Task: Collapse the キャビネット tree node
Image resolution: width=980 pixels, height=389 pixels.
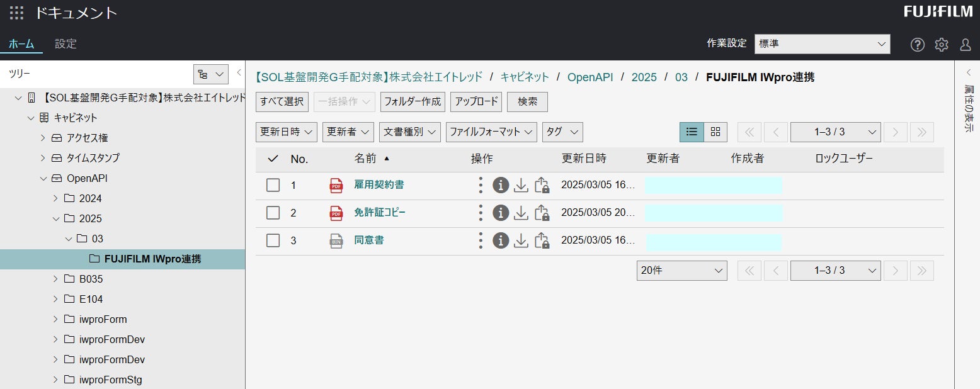Action: 30,118
